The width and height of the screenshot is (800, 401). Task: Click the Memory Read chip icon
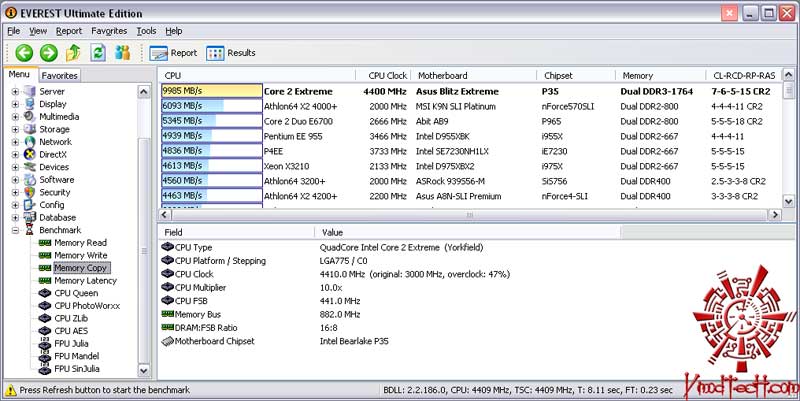click(45, 243)
